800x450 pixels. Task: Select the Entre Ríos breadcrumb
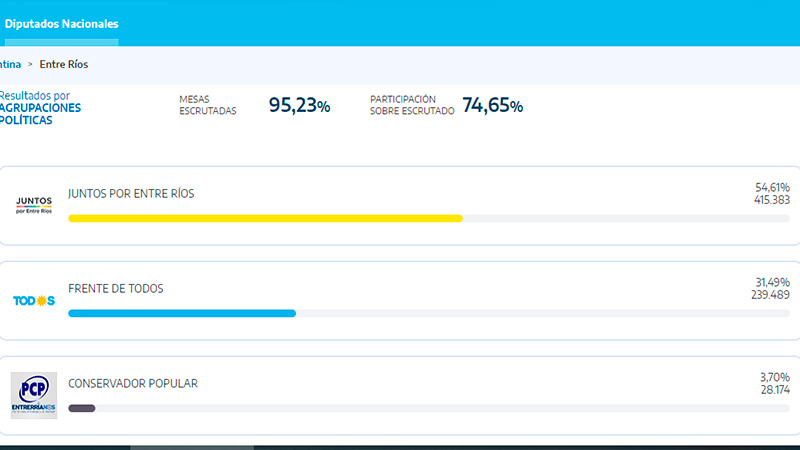coord(64,64)
